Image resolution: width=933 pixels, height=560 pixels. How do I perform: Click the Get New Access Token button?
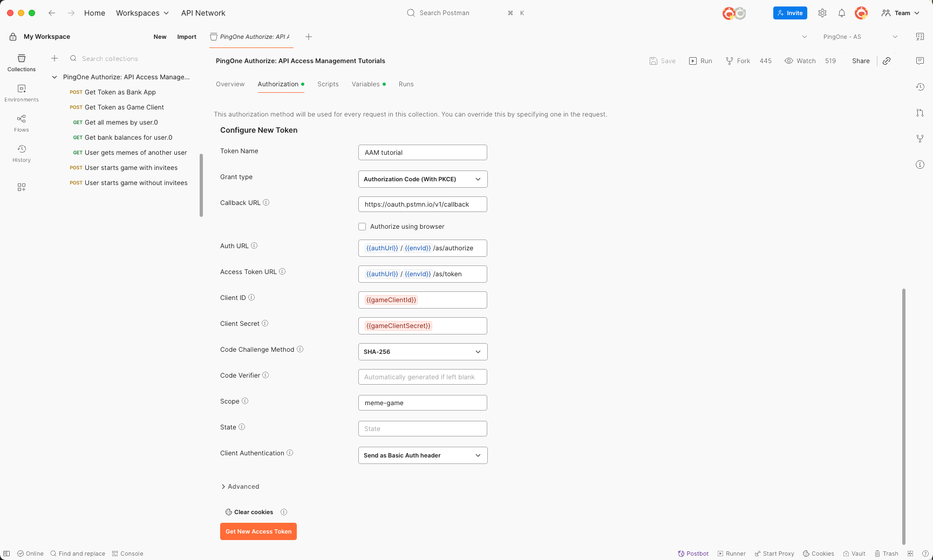pos(258,531)
